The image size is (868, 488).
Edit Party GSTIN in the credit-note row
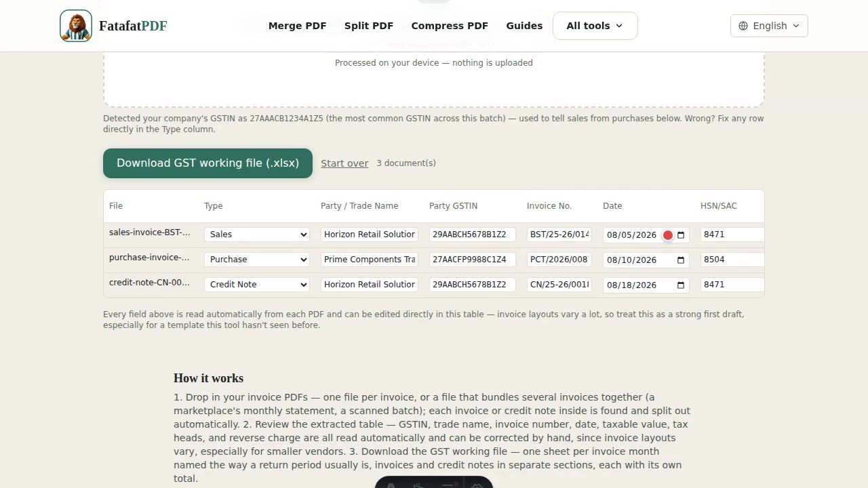(473, 285)
